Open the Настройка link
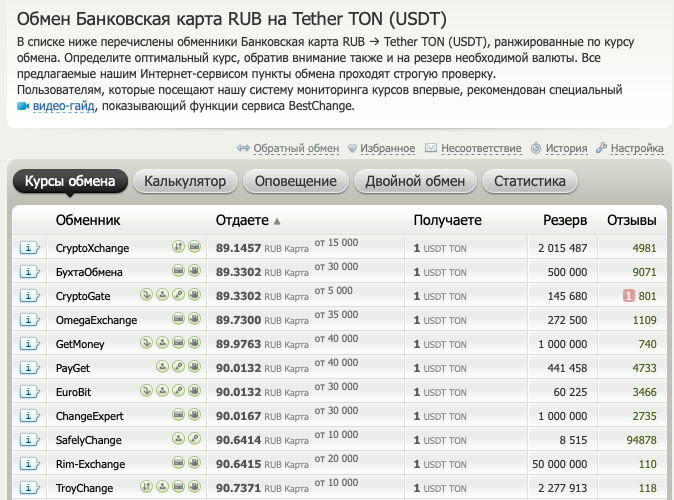The height and width of the screenshot is (500, 674). (x=637, y=148)
